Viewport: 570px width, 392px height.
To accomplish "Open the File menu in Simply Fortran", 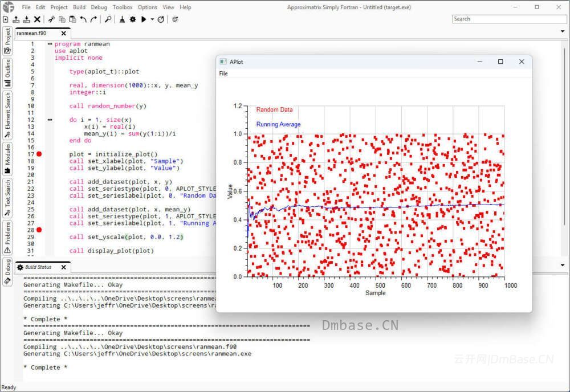I will pyautogui.click(x=26, y=7).
